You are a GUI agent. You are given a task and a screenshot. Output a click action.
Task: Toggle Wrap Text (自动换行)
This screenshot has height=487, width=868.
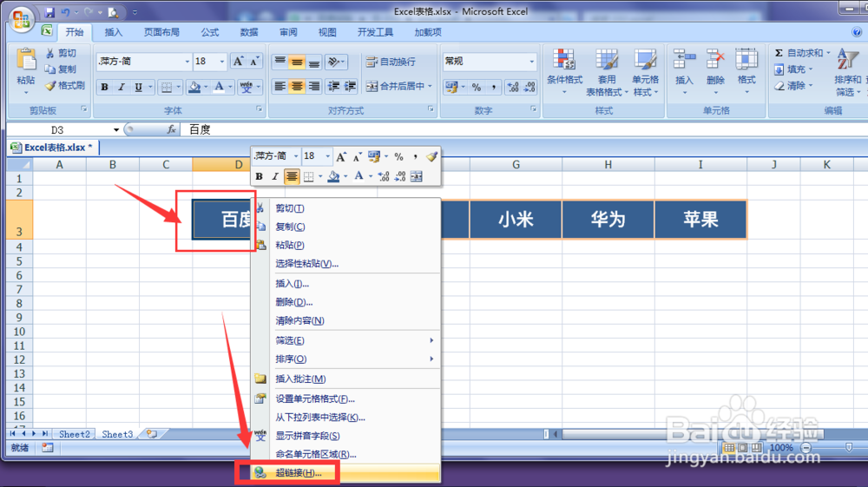point(391,62)
